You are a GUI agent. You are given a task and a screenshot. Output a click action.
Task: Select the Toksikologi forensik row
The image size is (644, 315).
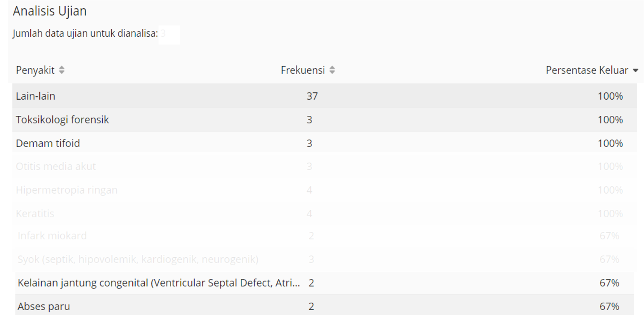coord(325,119)
